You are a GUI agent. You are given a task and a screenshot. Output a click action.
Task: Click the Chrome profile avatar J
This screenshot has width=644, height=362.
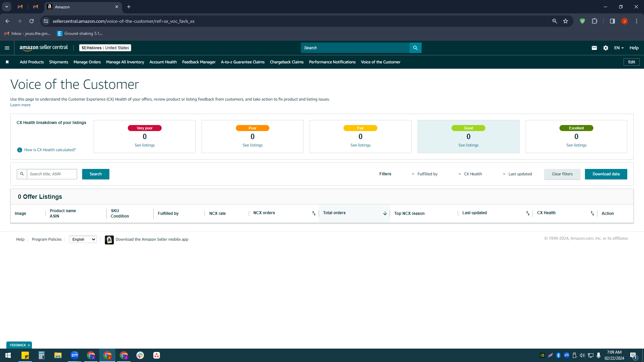[x=625, y=21]
